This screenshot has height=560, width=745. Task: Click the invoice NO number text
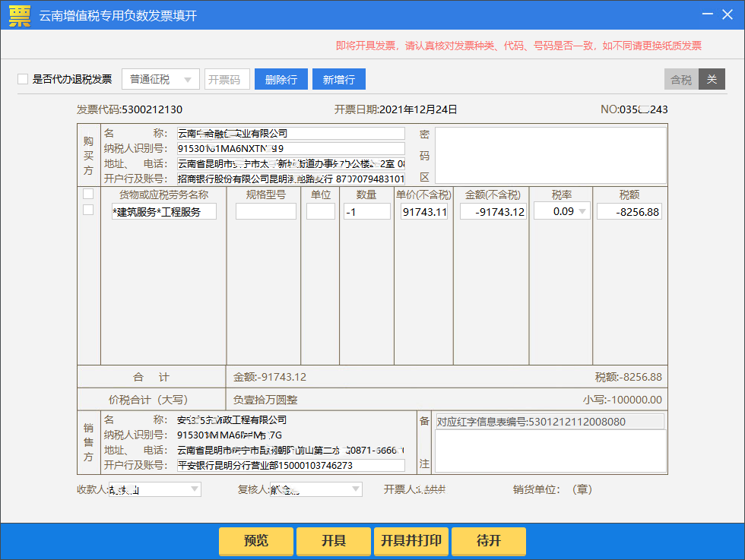point(634,109)
